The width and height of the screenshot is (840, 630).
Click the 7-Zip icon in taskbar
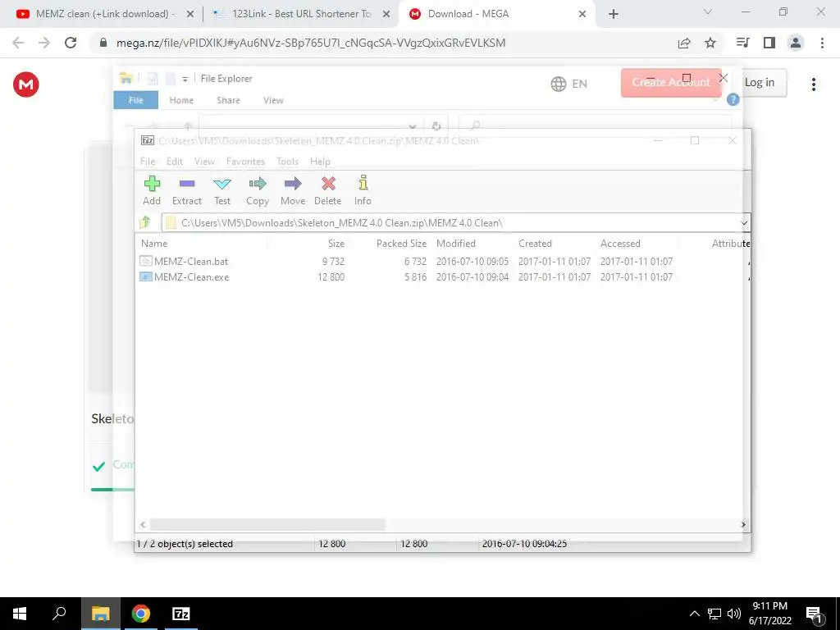click(181, 614)
